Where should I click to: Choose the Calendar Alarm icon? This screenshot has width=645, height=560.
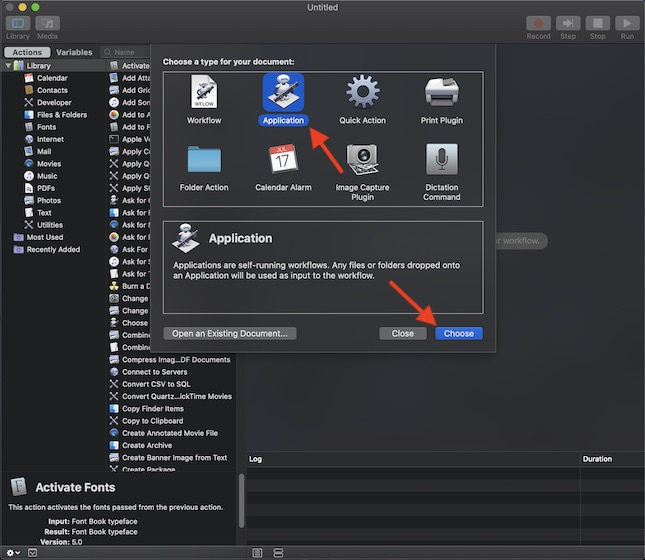pyautogui.click(x=283, y=160)
